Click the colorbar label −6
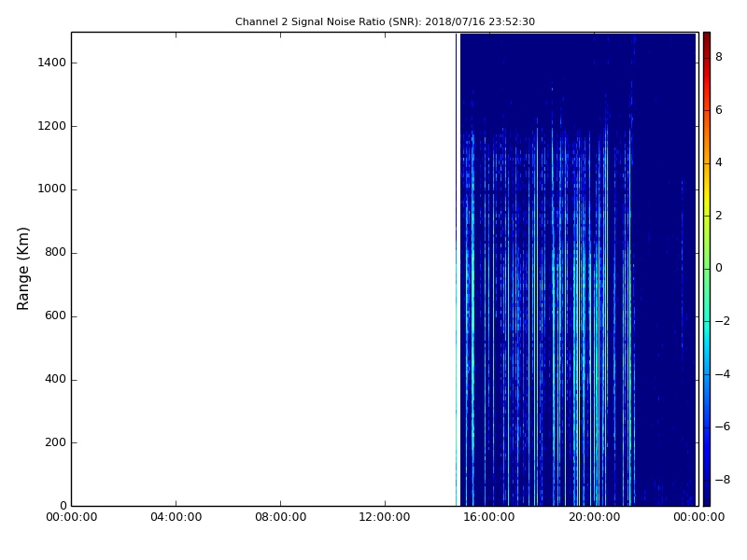This screenshot has height=560, width=747. click(723, 427)
